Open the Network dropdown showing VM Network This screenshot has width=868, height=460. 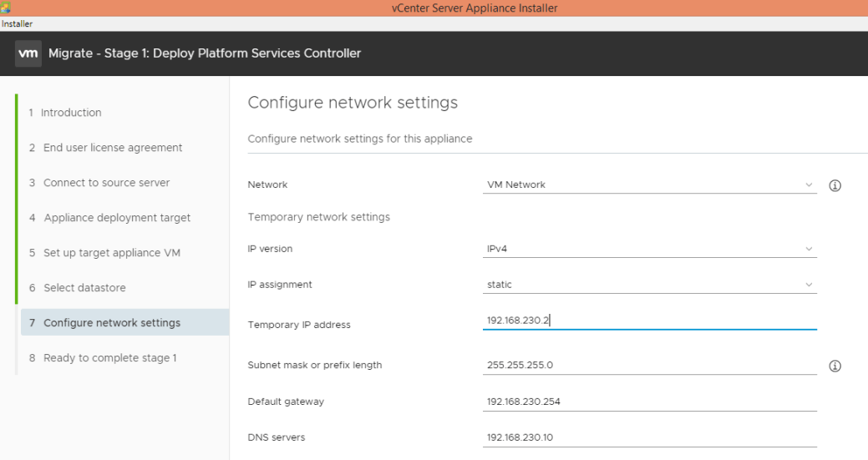point(650,185)
